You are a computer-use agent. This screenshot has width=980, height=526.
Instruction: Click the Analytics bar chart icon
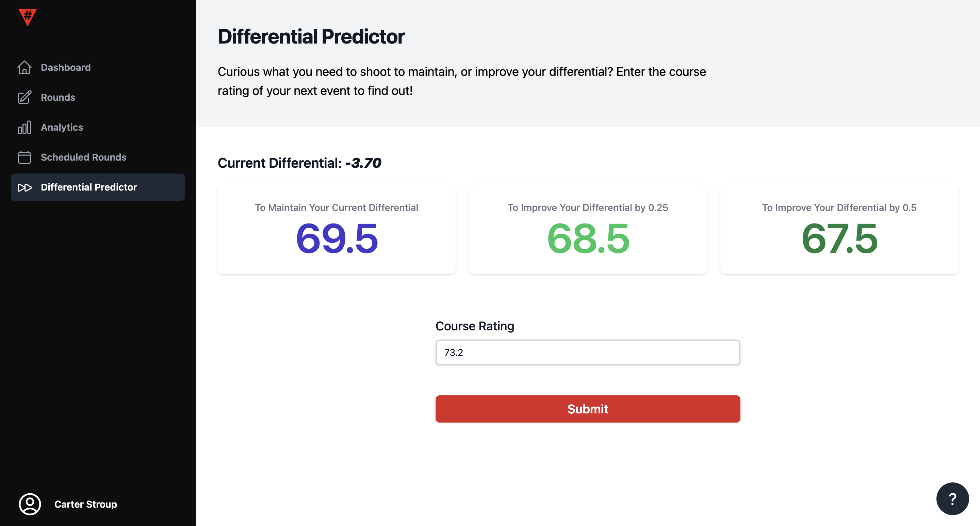24,127
